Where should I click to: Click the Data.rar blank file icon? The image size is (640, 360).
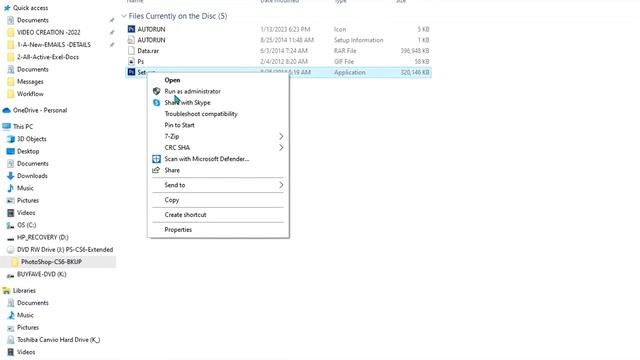pyautogui.click(x=131, y=51)
